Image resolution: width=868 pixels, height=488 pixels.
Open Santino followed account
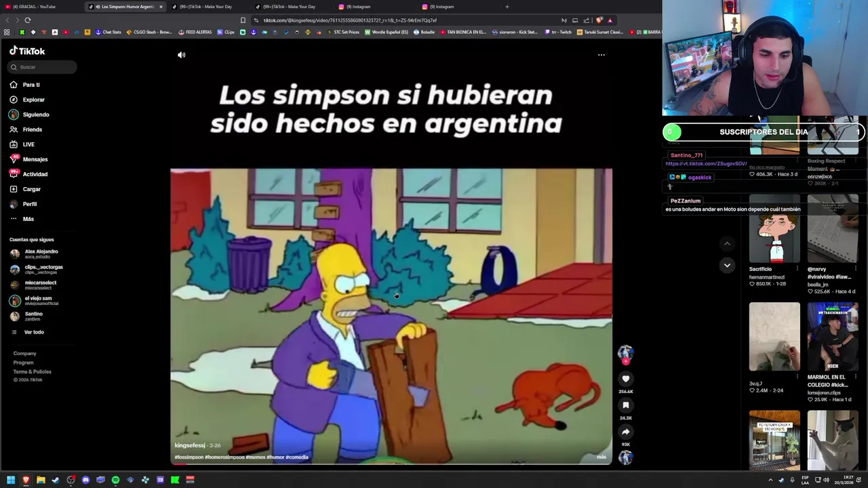click(x=26, y=316)
